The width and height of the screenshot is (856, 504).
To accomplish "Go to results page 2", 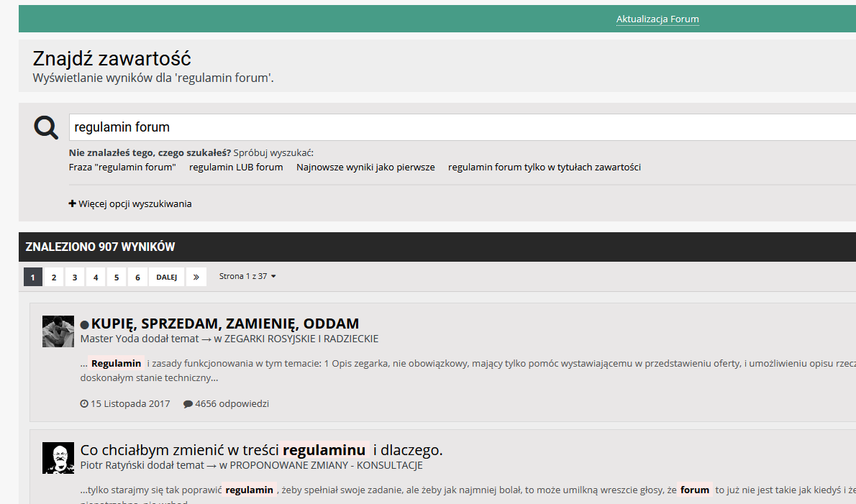I will [x=54, y=277].
